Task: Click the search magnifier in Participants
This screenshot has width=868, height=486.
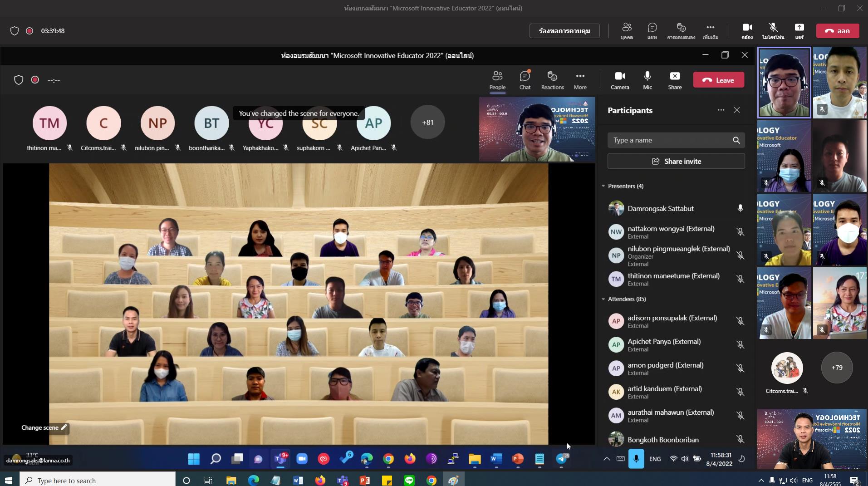Action: [x=736, y=140]
